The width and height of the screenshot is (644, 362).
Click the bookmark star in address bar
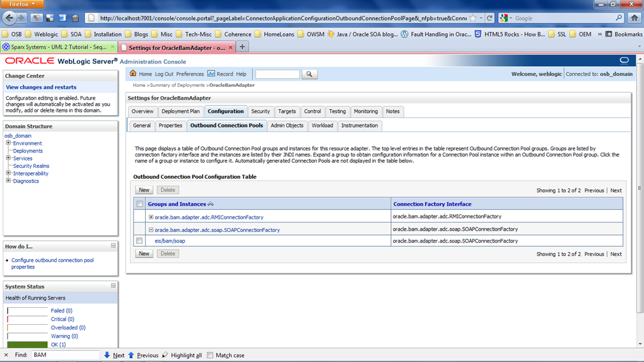click(x=473, y=18)
